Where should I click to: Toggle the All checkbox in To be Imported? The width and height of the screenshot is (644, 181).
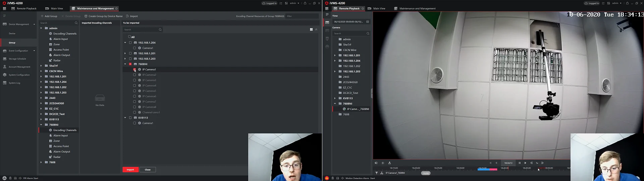(x=129, y=37)
